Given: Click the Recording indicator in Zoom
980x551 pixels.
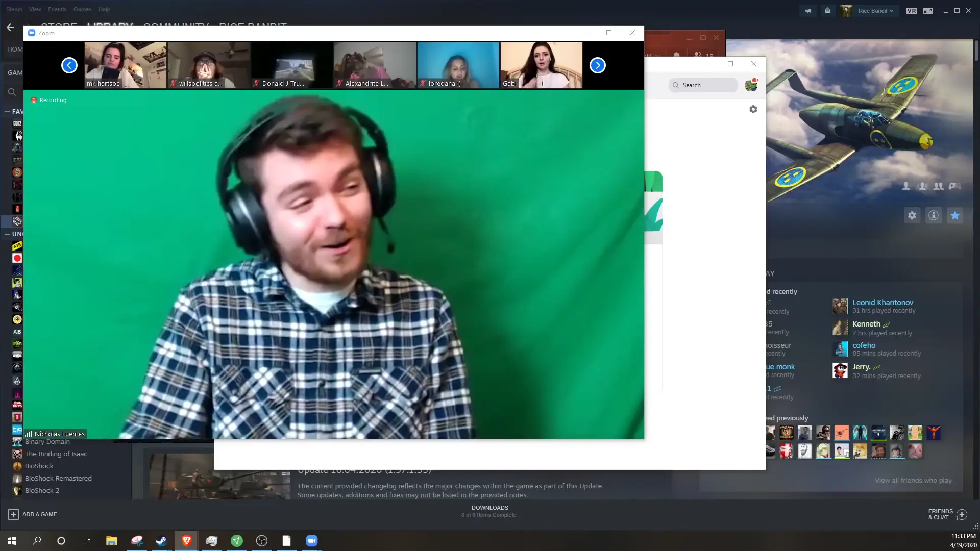Looking at the screenshot, I should (48, 100).
